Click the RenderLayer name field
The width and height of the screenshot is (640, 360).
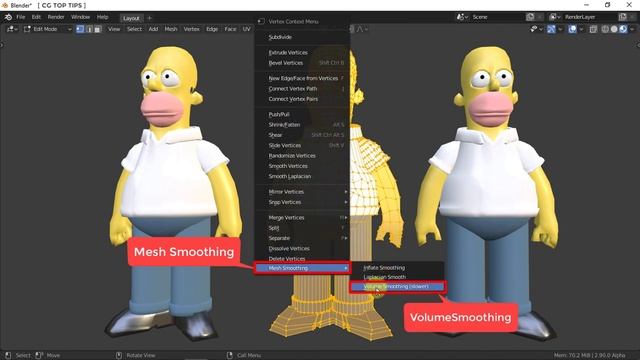click(590, 17)
